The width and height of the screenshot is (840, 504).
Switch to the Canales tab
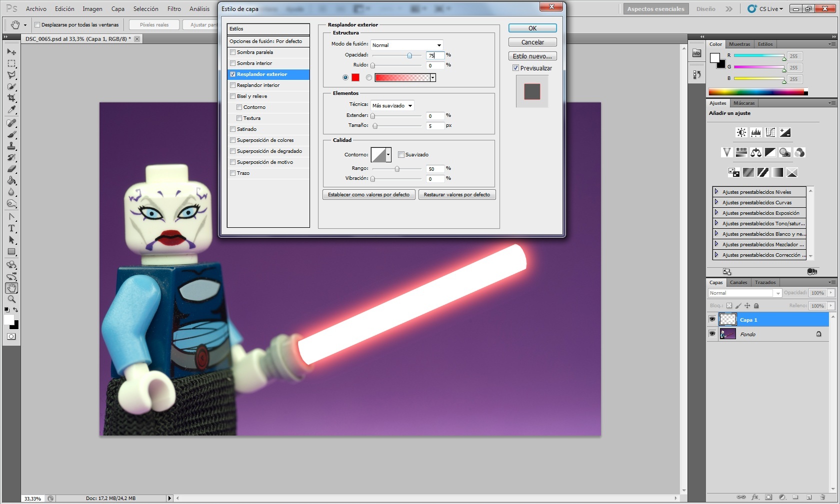[x=738, y=282]
